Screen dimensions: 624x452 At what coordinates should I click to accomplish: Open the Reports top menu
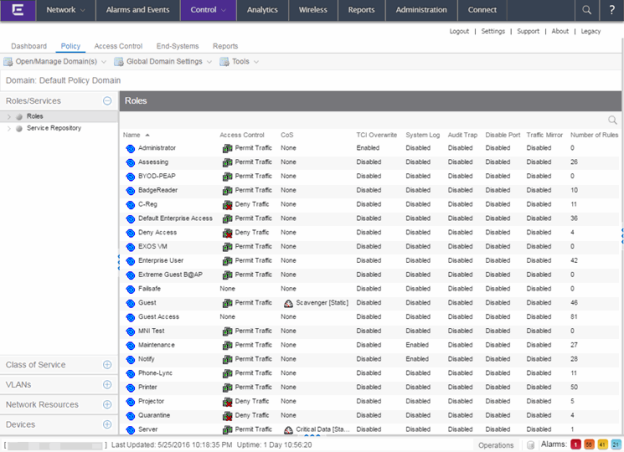(x=361, y=10)
